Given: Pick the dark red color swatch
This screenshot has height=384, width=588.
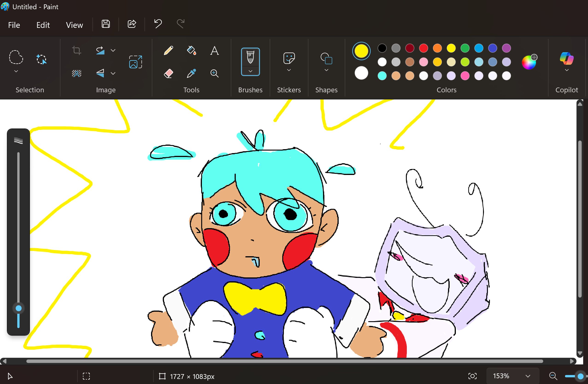Looking at the screenshot, I should point(410,48).
